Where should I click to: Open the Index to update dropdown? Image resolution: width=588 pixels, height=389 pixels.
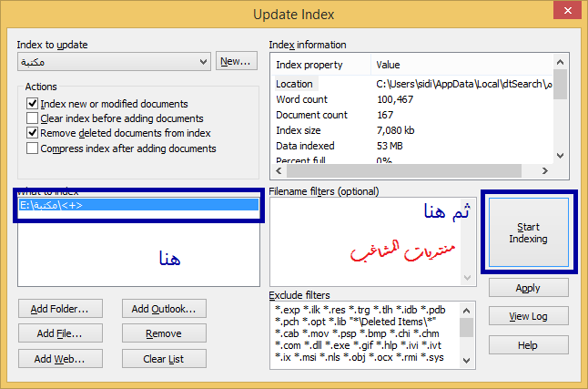point(204,62)
